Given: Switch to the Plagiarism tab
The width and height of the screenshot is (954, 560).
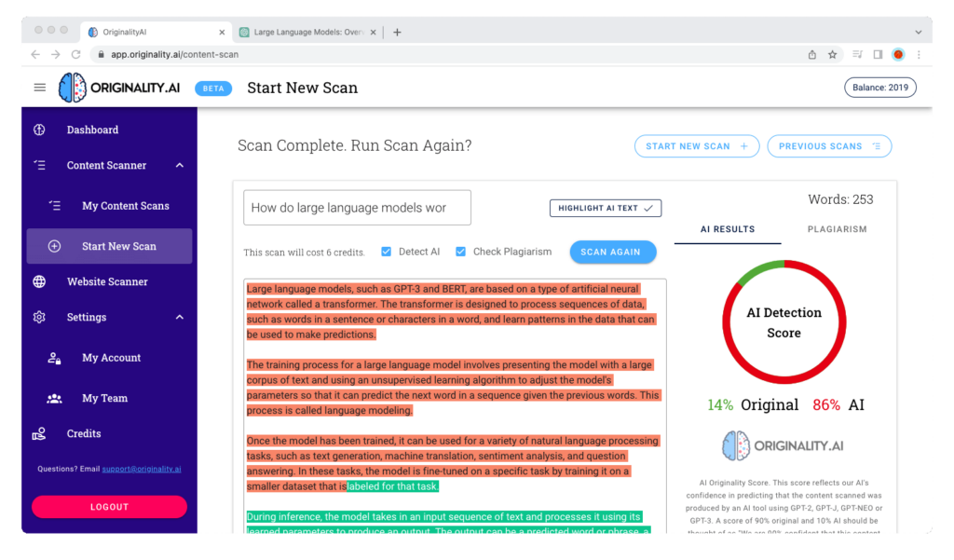Looking at the screenshot, I should [838, 229].
